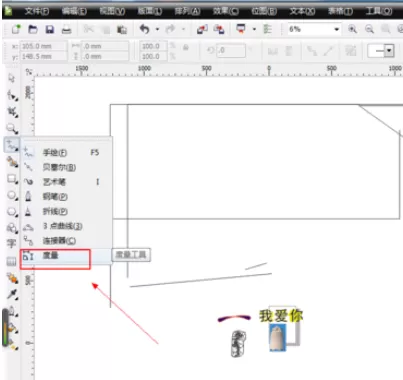Select the Eyedropper tool
Viewport: 403px width, 380px height.
point(12,294)
